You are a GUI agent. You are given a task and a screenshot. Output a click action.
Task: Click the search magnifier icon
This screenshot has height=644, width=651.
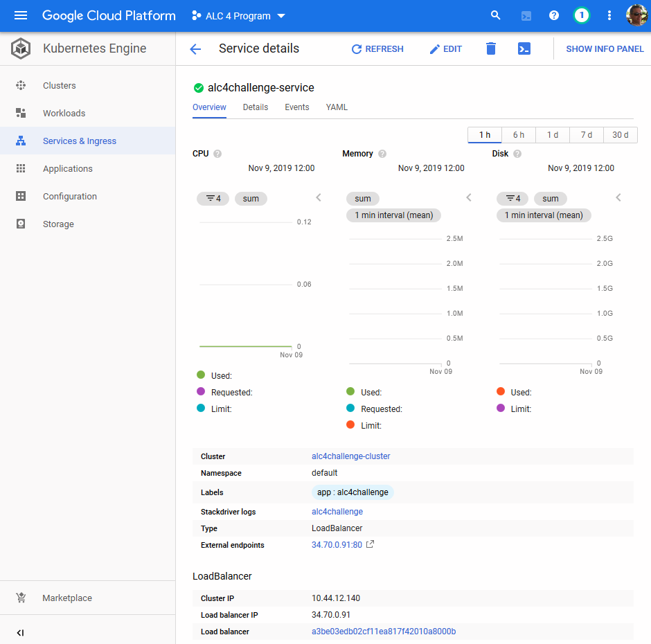[495, 16]
